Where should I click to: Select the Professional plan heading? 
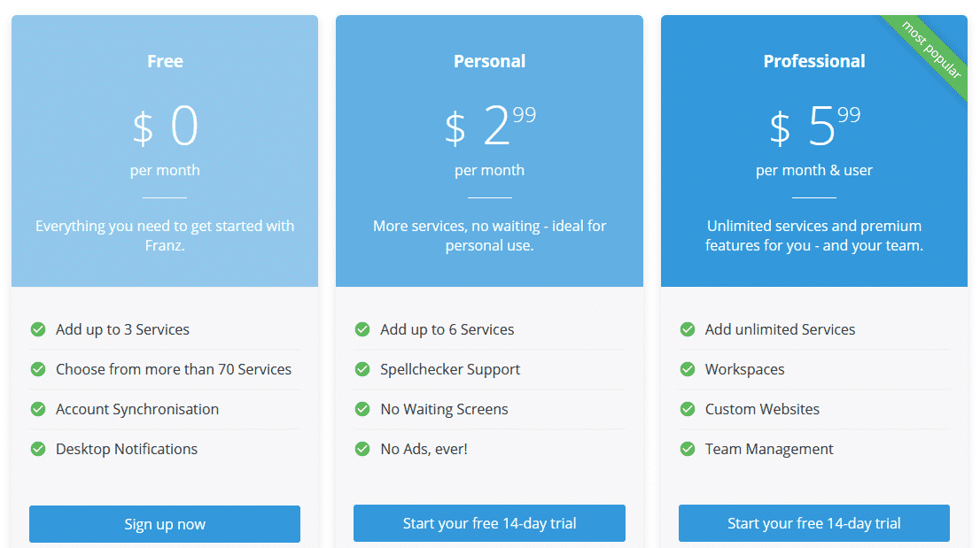[813, 61]
